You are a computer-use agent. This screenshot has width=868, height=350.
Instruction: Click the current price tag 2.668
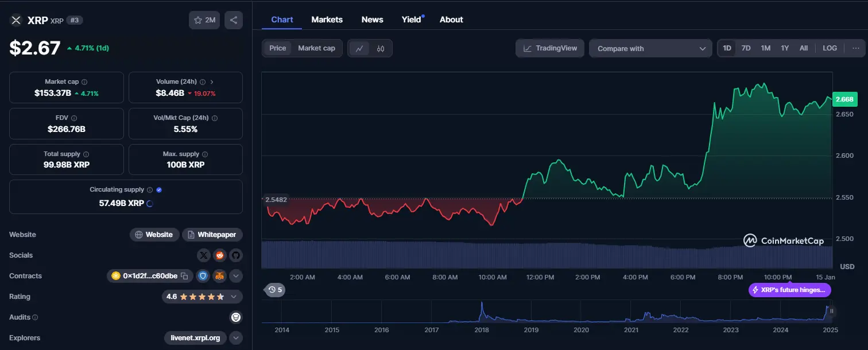pos(844,99)
